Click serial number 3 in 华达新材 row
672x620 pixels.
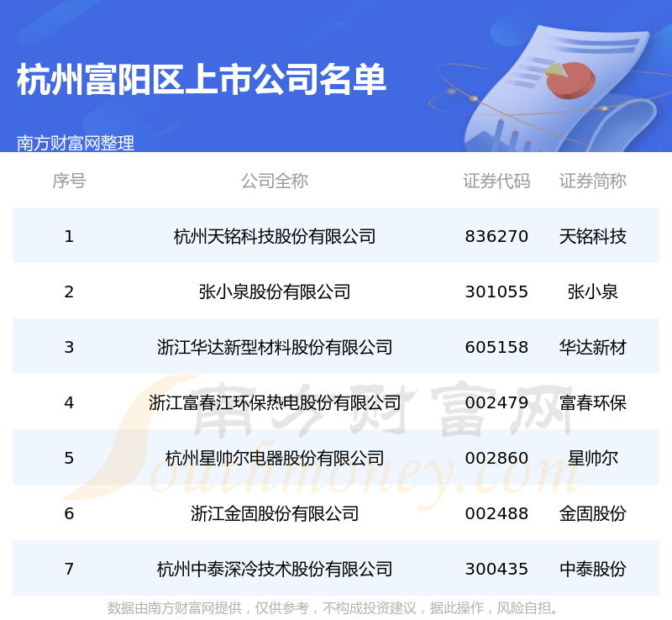point(69,347)
